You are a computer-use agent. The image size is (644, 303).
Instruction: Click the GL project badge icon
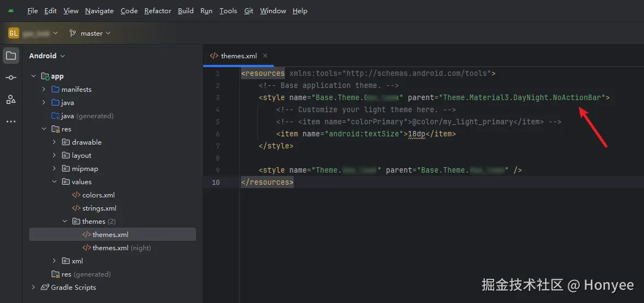click(14, 34)
